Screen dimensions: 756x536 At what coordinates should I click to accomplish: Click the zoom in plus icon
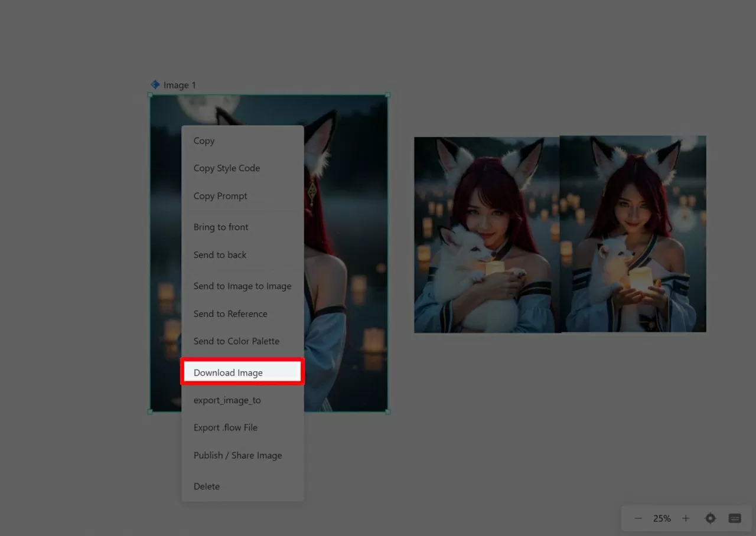tap(686, 518)
